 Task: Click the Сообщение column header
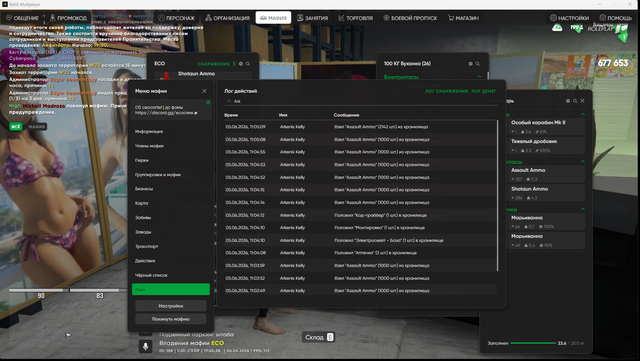pyautogui.click(x=347, y=115)
